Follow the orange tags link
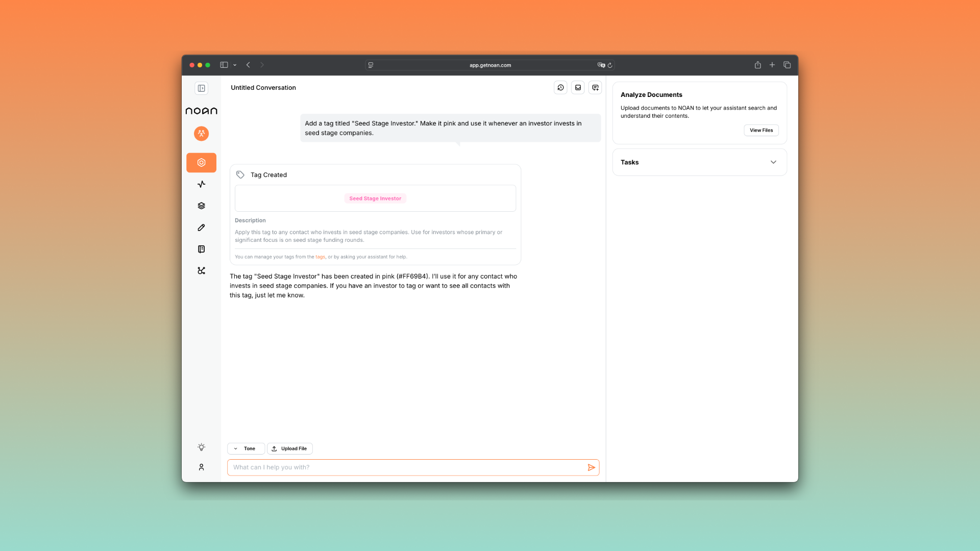The height and width of the screenshot is (551, 980). [x=320, y=257]
